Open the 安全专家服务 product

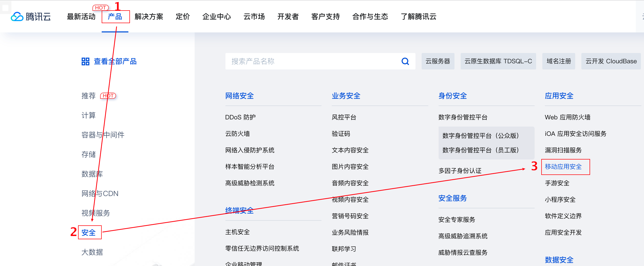click(457, 220)
